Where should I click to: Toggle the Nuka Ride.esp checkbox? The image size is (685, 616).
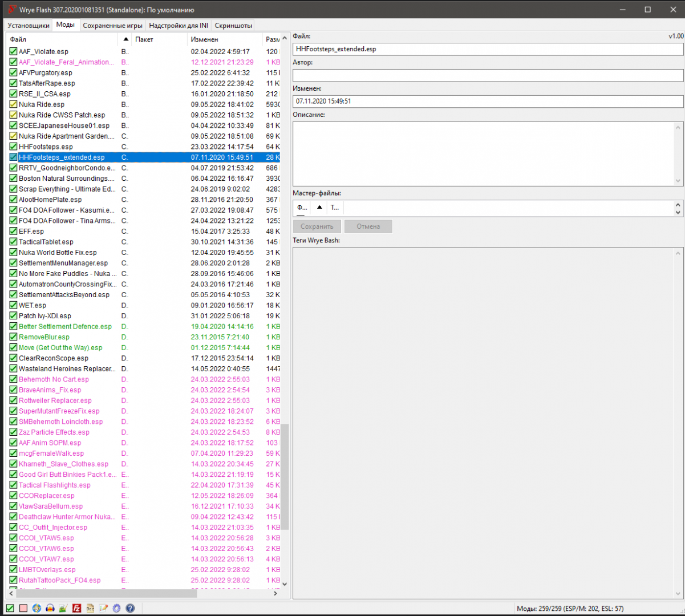(x=13, y=105)
